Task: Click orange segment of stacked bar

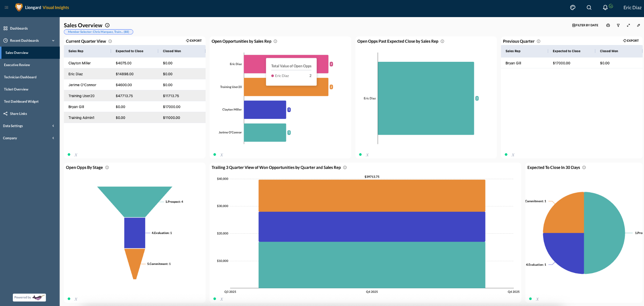Action: click(372, 196)
